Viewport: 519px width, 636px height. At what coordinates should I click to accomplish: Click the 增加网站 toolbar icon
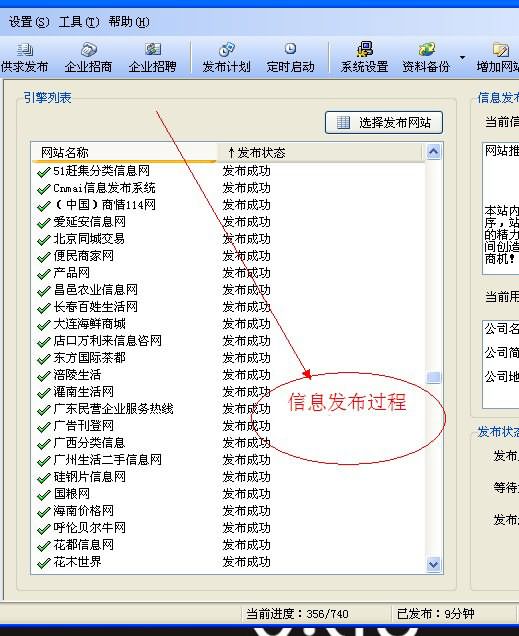500,50
